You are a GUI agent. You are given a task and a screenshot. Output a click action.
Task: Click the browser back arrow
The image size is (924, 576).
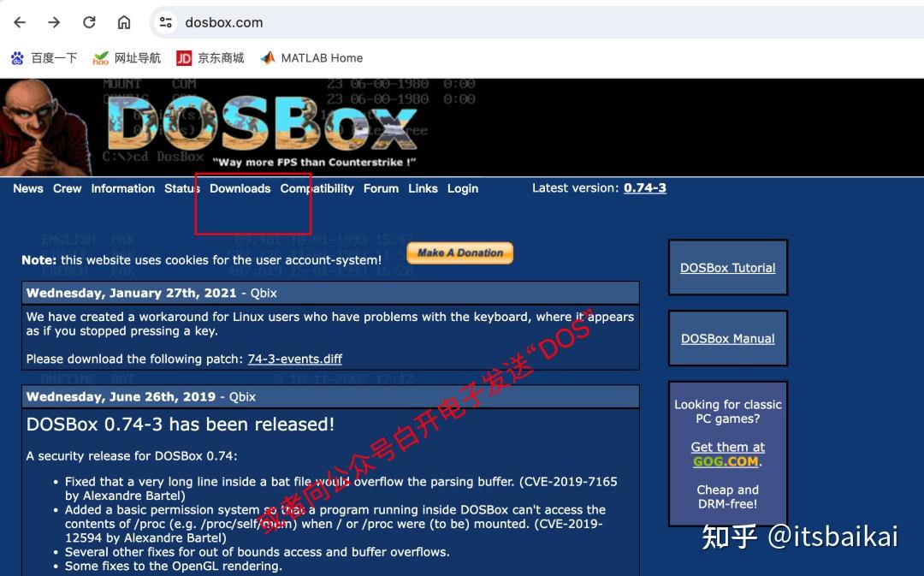[x=19, y=22]
